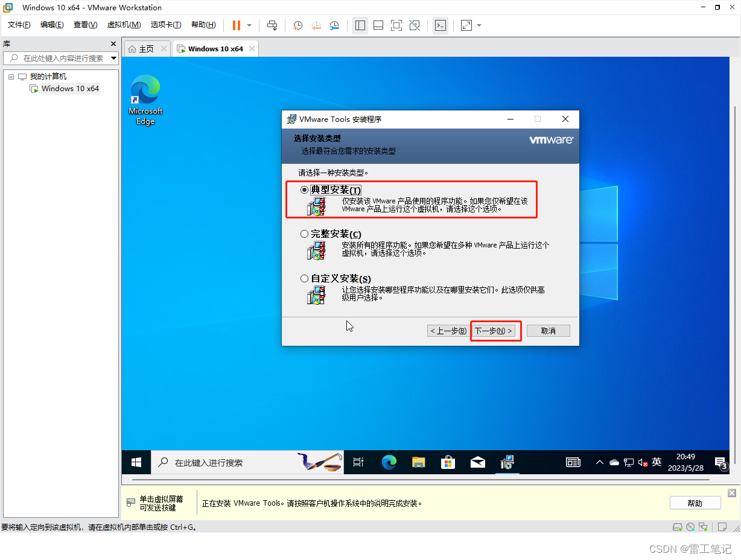Send Ctrl+Alt+Del to the virtual machine

tap(272, 25)
